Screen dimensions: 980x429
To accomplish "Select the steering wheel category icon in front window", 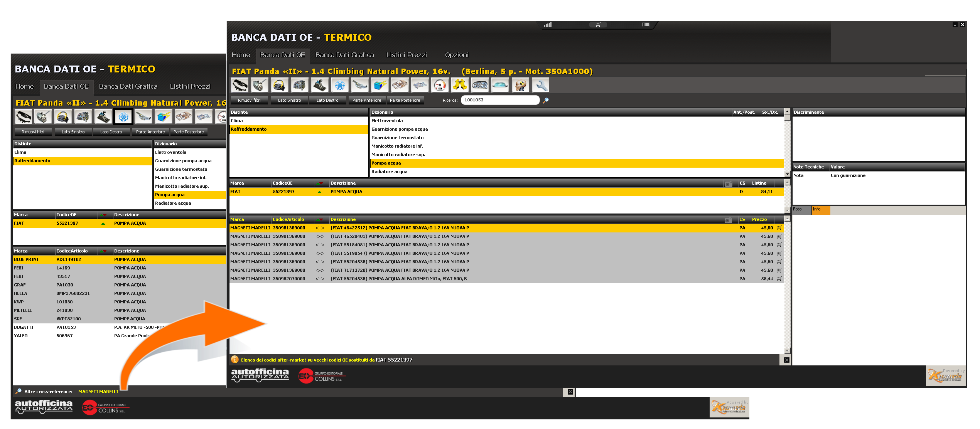I will point(280,85).
